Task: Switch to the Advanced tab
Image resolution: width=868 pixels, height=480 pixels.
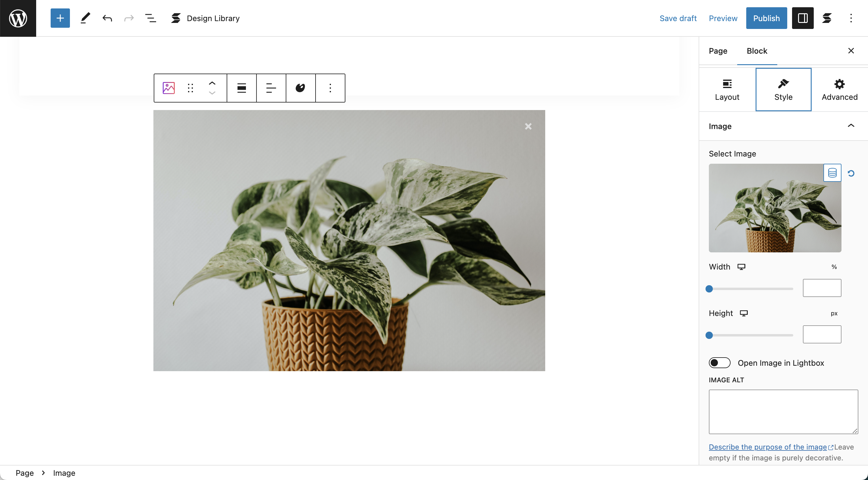Action: tap(839, 89)
